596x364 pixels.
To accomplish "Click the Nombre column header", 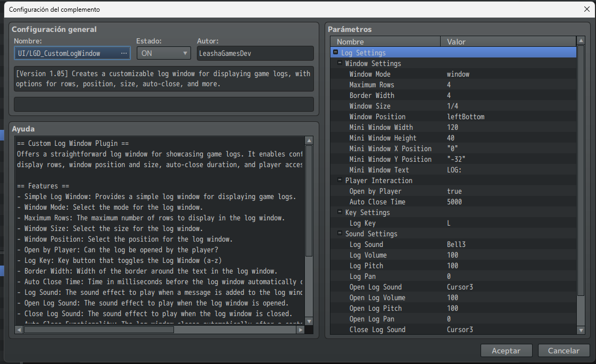I will 385,42.
